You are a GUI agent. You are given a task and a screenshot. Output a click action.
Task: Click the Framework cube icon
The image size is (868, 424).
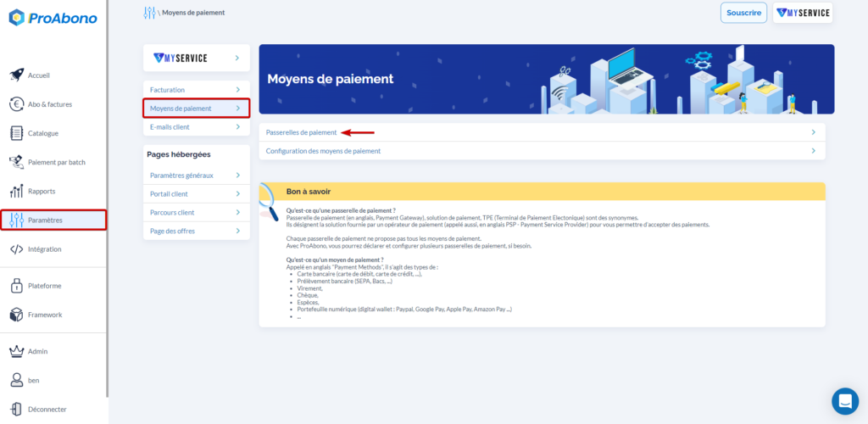17,315
